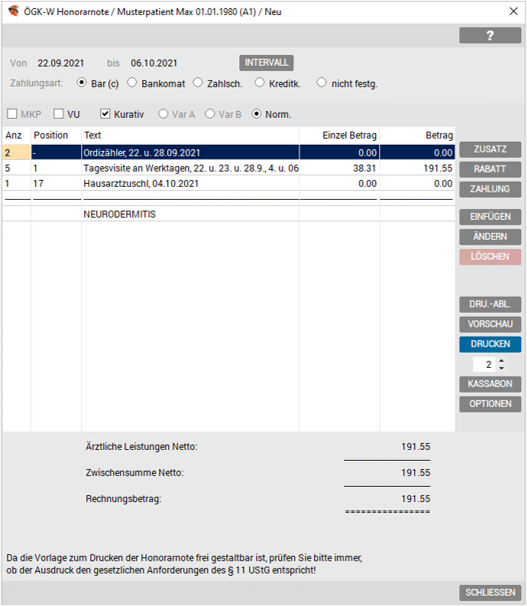Image resolution: width=527 pixels, height=606 pixels.
Task: Click the LÖSCHEN button
Action: point(490,257)
